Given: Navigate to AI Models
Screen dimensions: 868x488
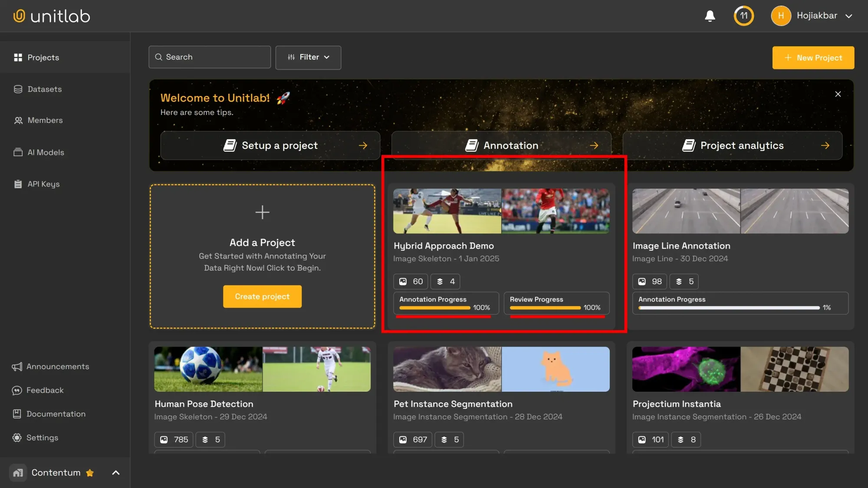Looking at the screenshot, I should [46, 152].
